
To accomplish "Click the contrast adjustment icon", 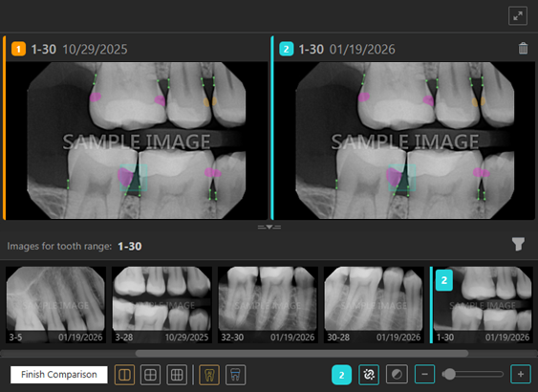I will [397, 375].
